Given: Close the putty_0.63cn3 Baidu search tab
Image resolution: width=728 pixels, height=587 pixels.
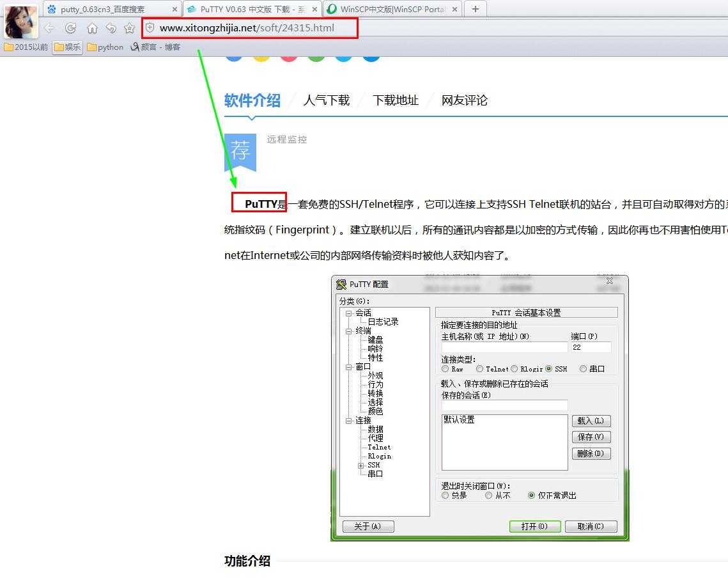Looking at the screenshot, I should [174, 10].
